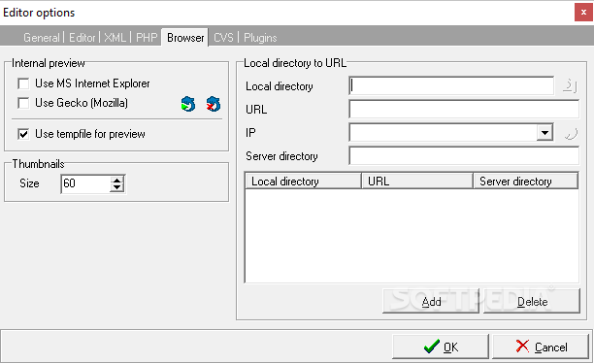
Task: Uncheck Use tempfile for preview
Action: 23,134
